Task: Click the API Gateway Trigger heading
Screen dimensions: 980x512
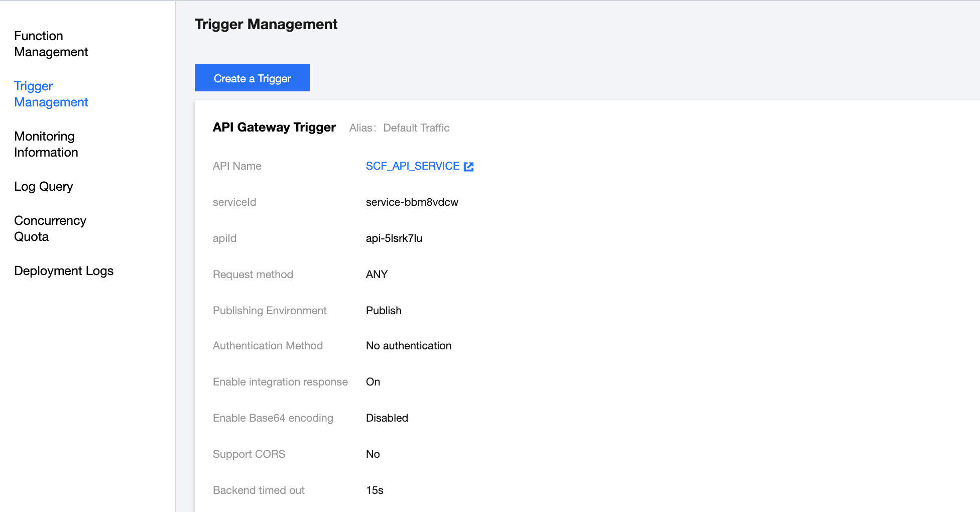Action: [x=274, y=127]
